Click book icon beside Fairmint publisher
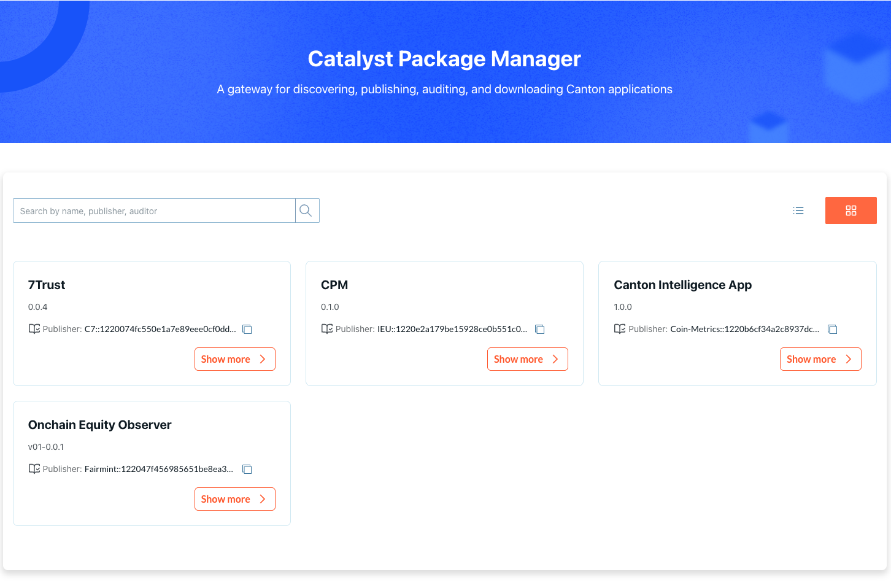The height and width of the screenshot is (588, 891). (x=34, y=469)
